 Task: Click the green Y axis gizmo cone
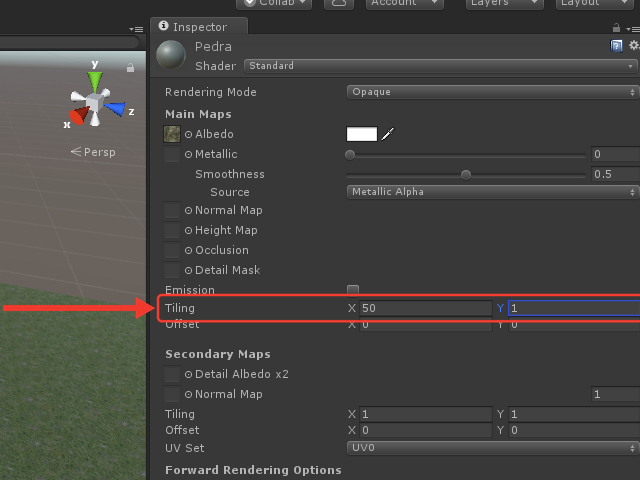(x=95, y=82)
